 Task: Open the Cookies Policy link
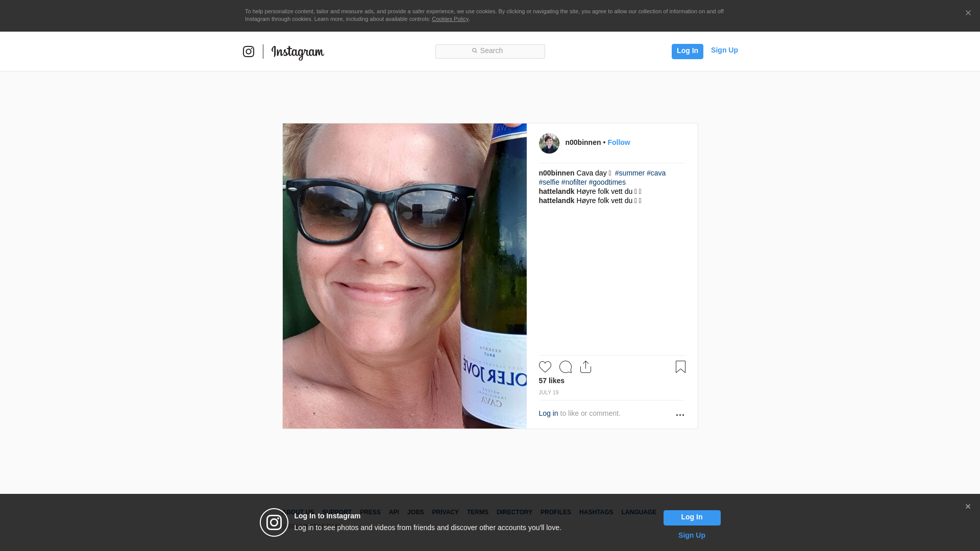click(450, 19)
